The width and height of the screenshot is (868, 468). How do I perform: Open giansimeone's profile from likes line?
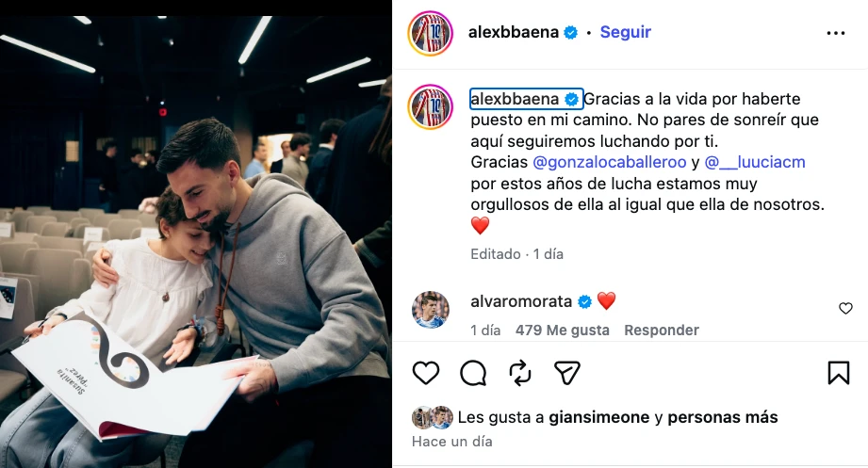coord(599,417)
